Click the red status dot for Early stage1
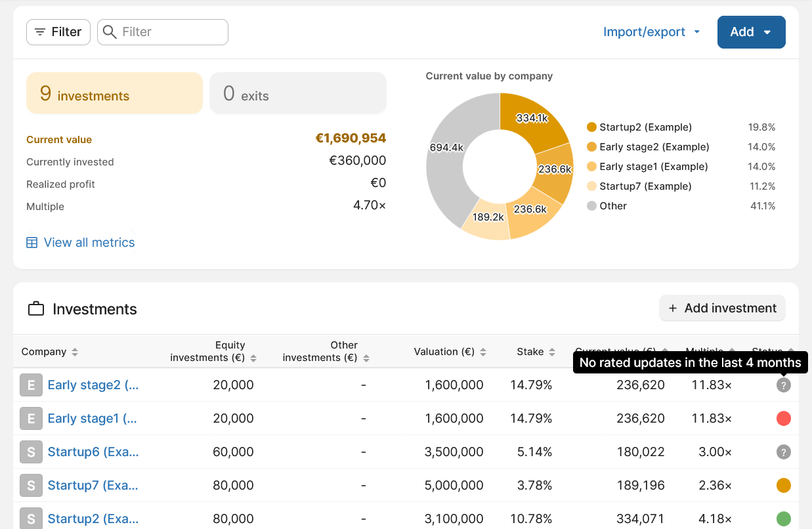This screenshot has width=812, height=529. (783, 419)
